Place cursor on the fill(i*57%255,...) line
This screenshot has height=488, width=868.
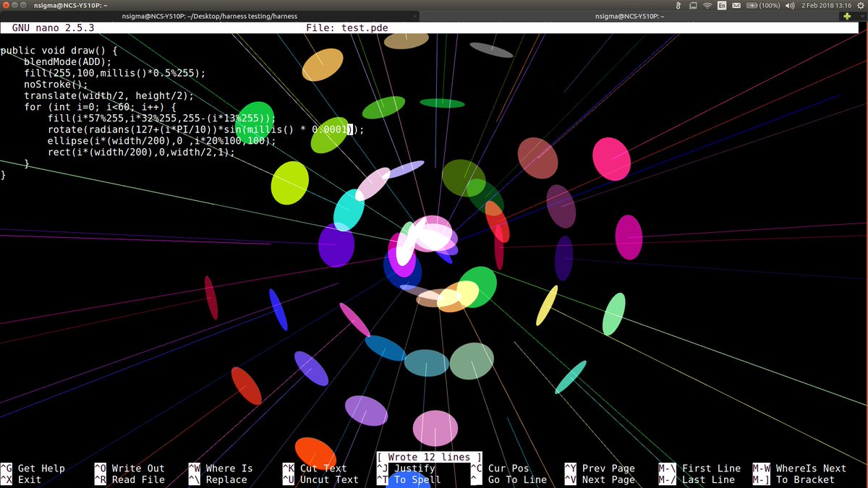pos(162,119)
